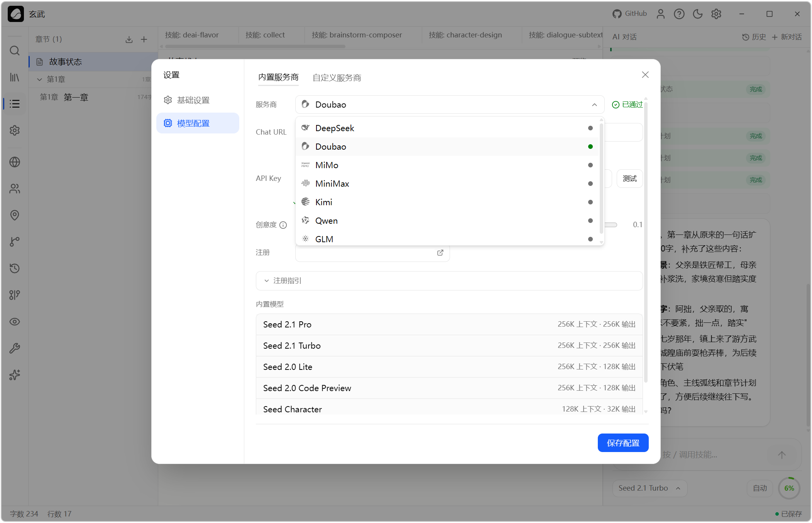Screen dimensions: 812x523
Task: Open the GitHub link
Action: point(629,14)
